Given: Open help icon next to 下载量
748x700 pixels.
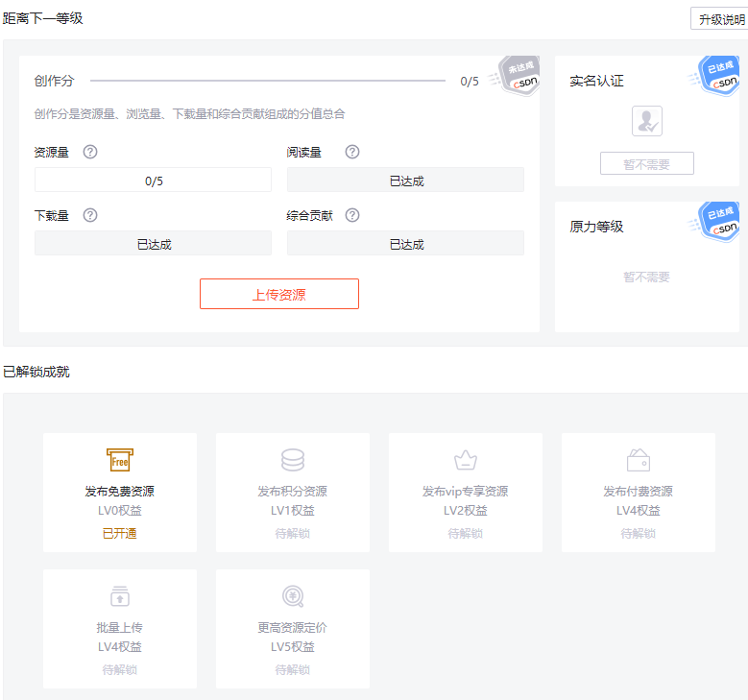Looking at the screenshot, I should [90, 215].
